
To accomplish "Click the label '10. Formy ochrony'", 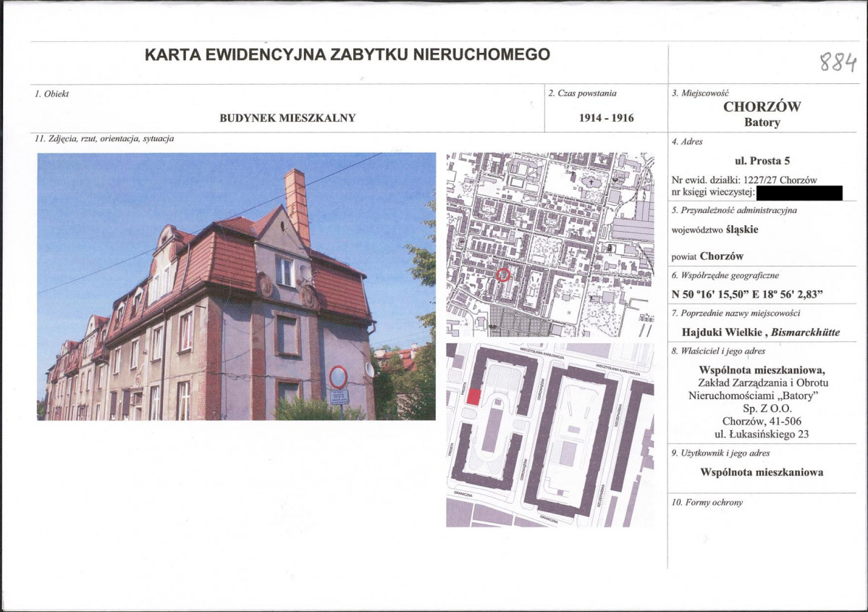I will (x=707, y=503).
